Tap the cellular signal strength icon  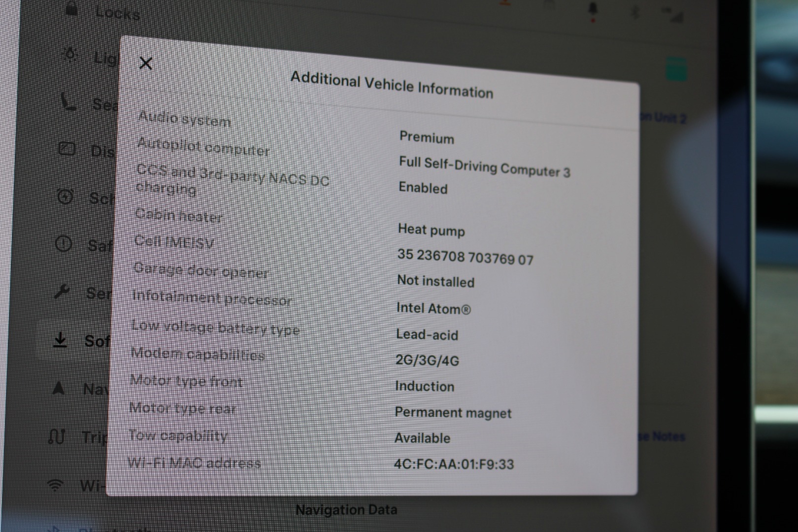click(675, 15)
